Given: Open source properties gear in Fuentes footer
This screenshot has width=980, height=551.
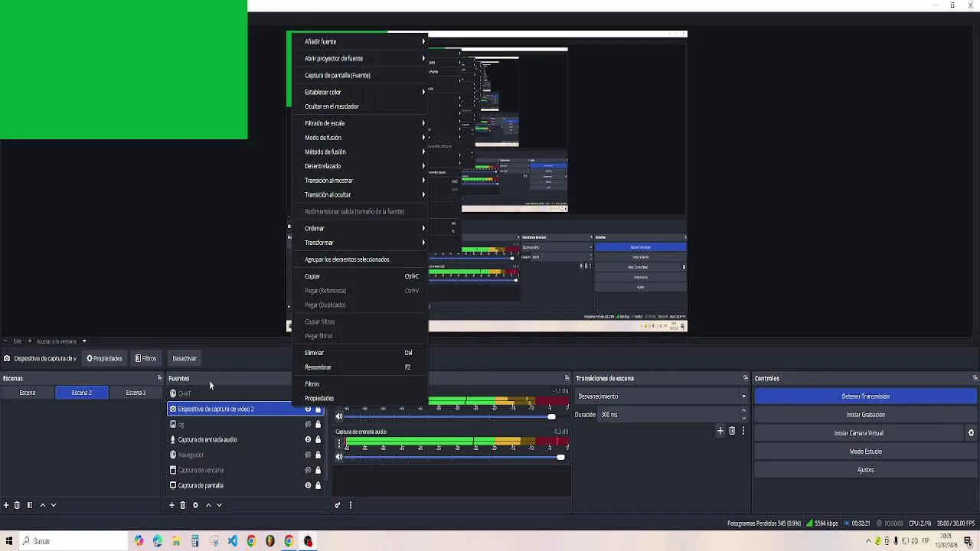Looking at the screenshot, I should pyautogui.click(x=195, y=505).
